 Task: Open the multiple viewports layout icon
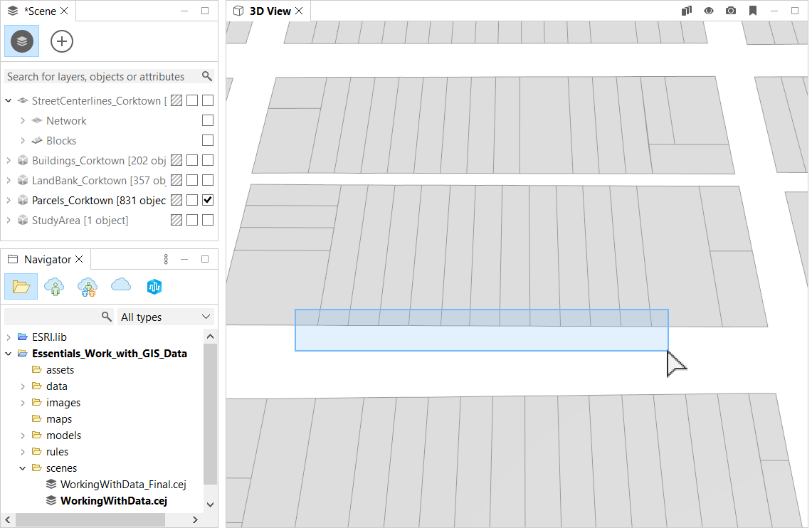[x=685, y=11]
